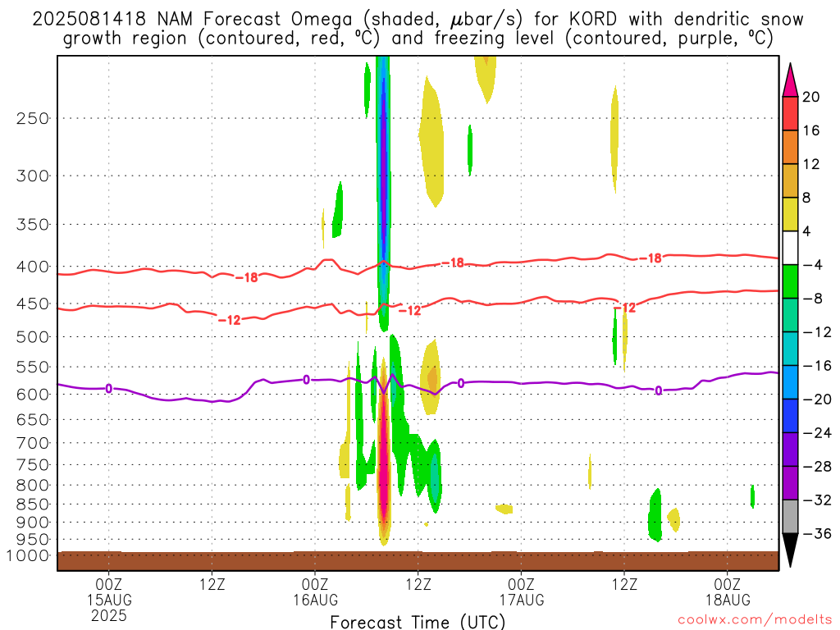Screen dimensions: 840x630
Task: Click the bright green color bar segment between -4 and -8
Action: pyautogui.click(x=790, y=281)
